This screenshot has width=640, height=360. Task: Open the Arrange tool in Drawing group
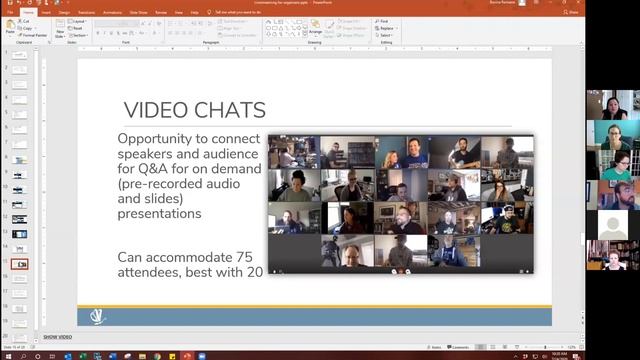[315, 27]
